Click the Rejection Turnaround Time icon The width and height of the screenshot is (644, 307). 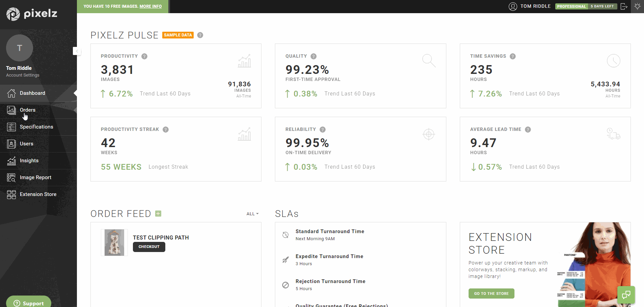[x=285, y=285]
